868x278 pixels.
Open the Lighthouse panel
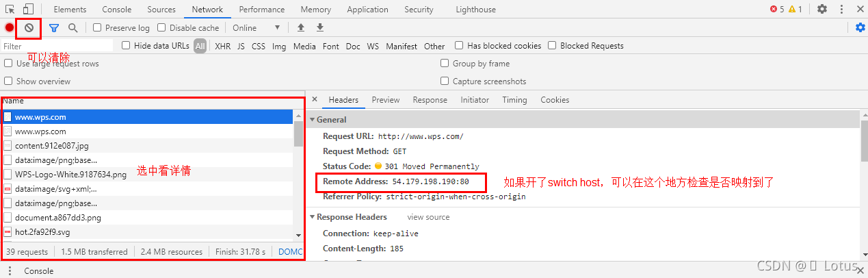click(476, 10)
